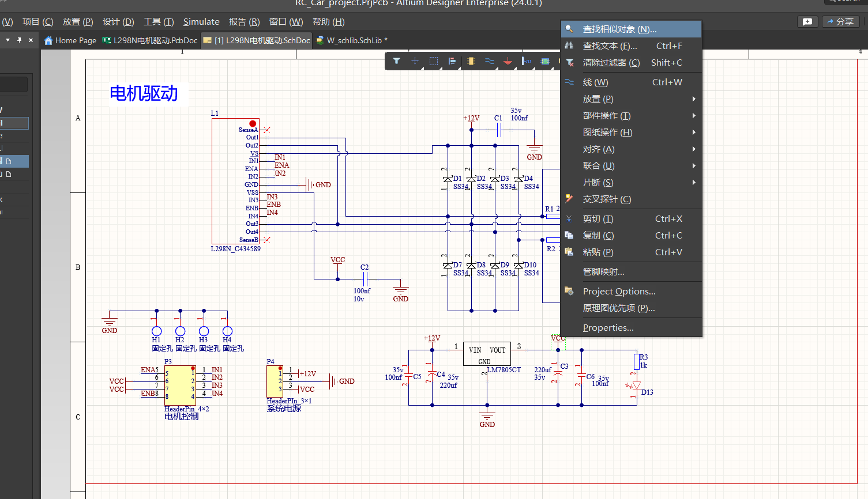Select 清除过滤器 (C) menu entry

pyautogui.click(x=631, y=62)
